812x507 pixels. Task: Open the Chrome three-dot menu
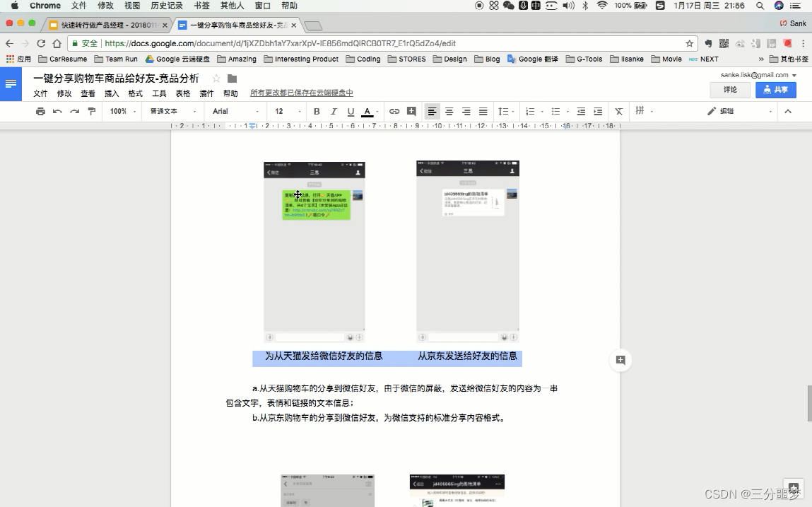pos(804,44)
